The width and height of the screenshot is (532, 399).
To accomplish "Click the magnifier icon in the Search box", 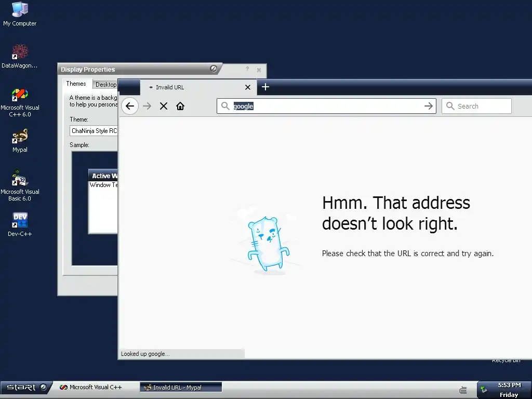I will click(x=450, y=106).
